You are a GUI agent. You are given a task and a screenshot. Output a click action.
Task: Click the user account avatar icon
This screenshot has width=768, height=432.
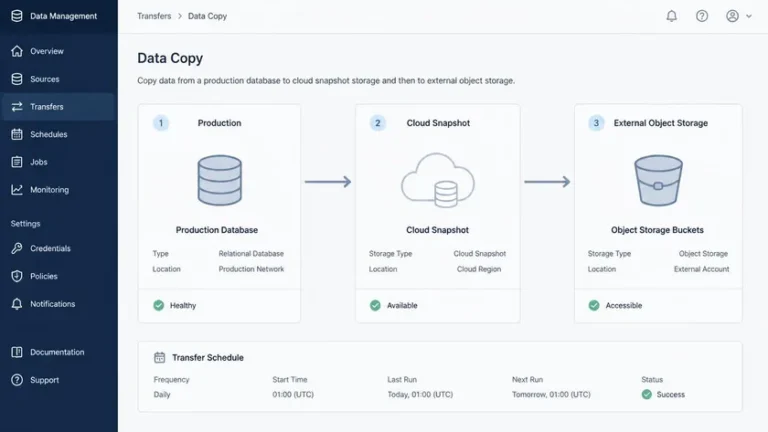(x=732, y=16)
